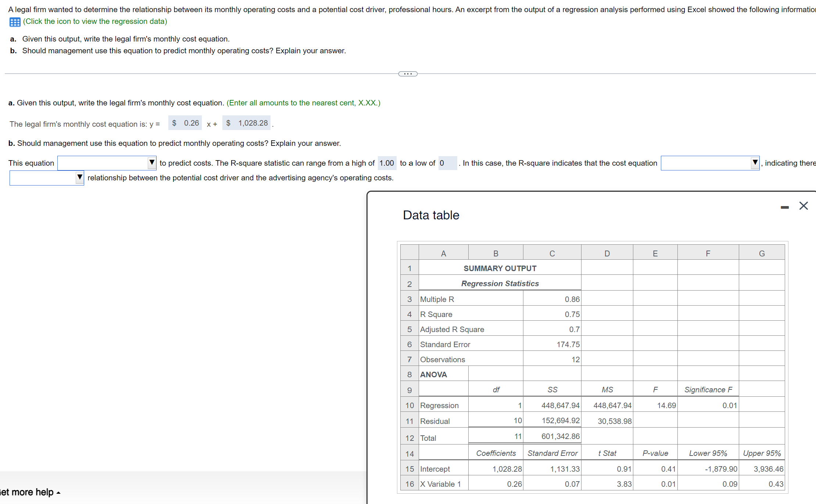Select the Significance F value 0.01

click(x=730, y=405)
